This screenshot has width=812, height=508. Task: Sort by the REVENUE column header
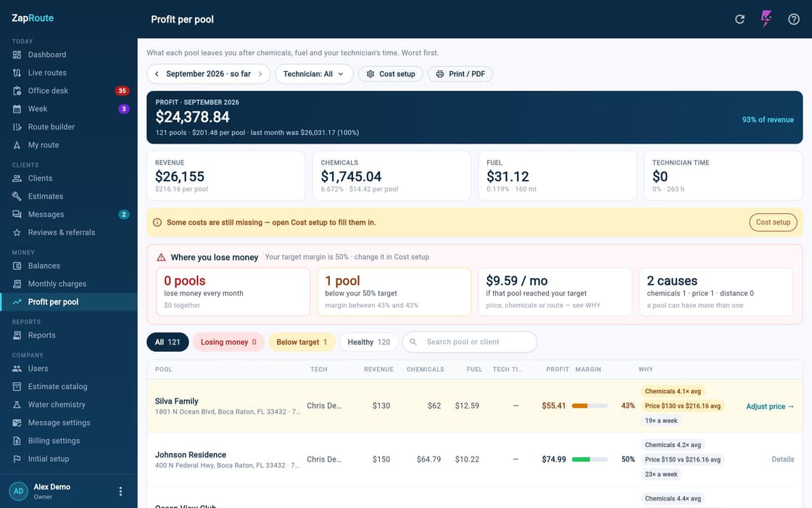pyautogui.click(x=378, y=369)
